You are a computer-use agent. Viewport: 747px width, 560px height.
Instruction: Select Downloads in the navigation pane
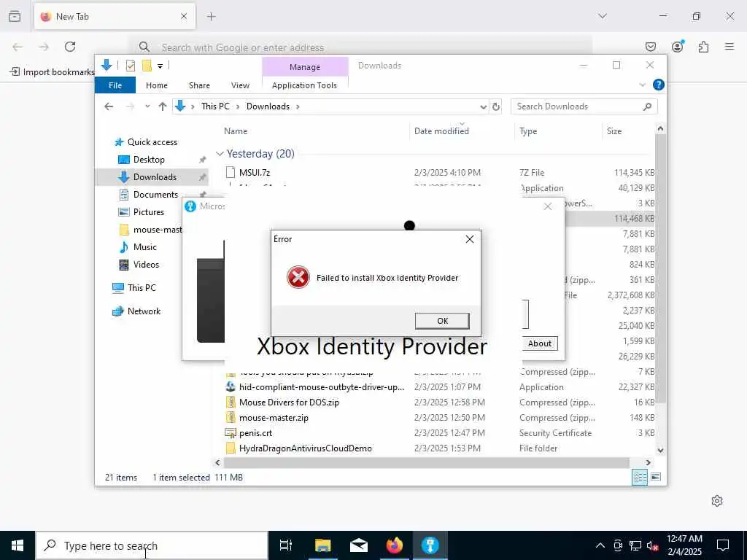(x=155, y=177)
